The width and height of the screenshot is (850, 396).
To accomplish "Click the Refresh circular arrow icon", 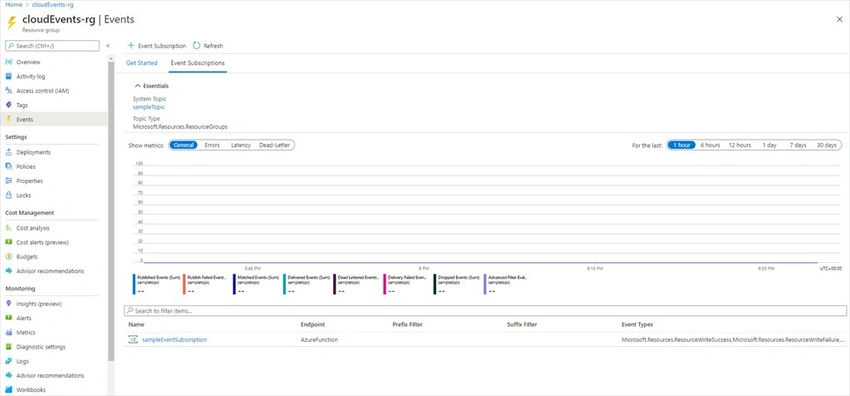I will [197, 46].
